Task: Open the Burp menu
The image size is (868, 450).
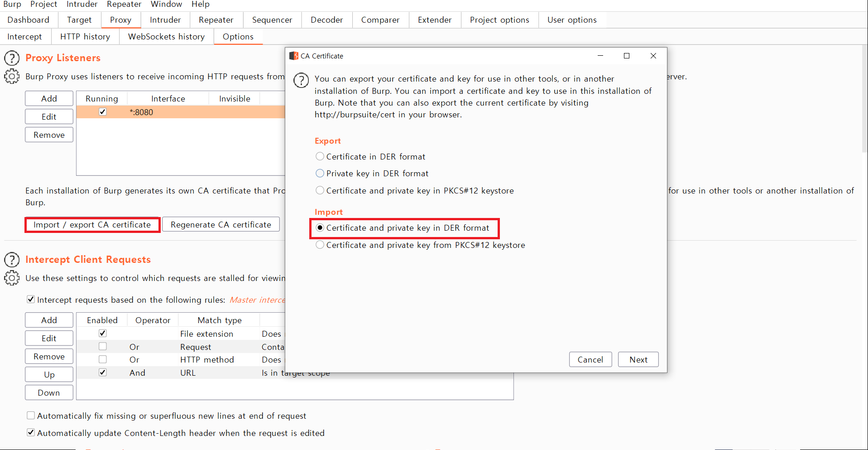Action: point(12,5)
